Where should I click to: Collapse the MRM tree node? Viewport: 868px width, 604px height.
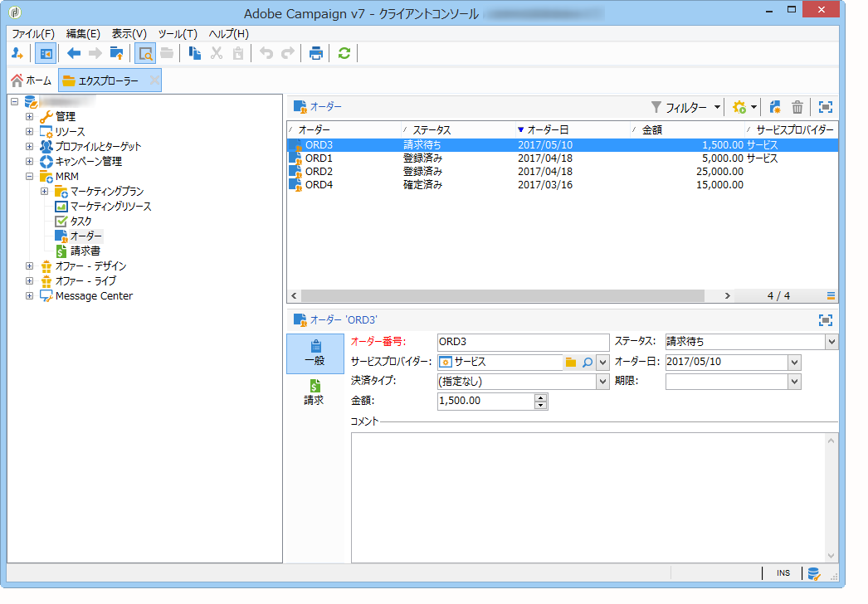[x=29, y=176]
